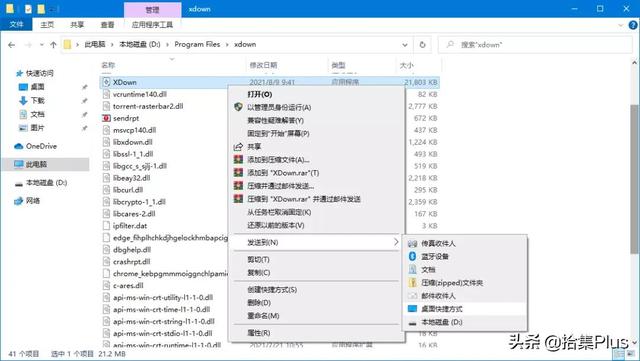
Task: Select ipfilter.dat file
Action: click(x=130, y=226)
